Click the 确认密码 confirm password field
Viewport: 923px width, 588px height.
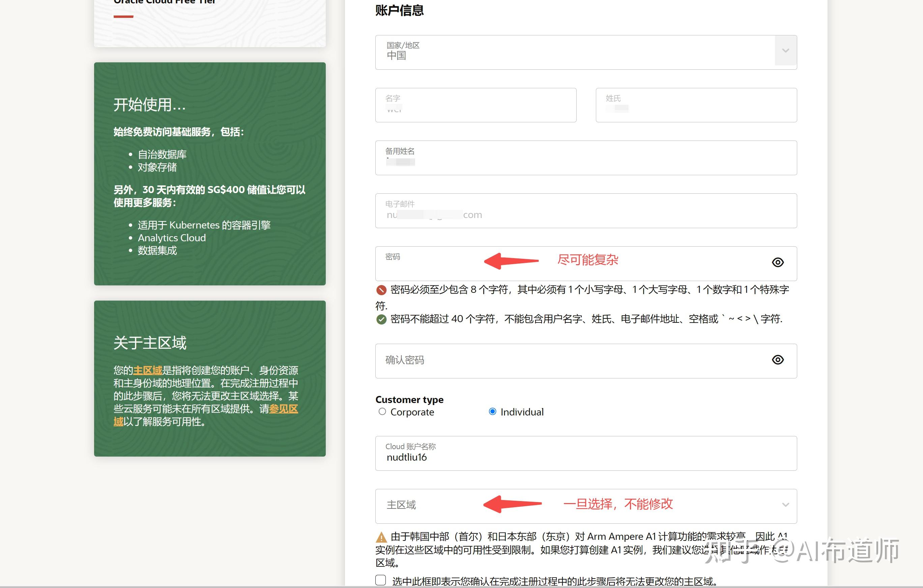coord(586,361)
